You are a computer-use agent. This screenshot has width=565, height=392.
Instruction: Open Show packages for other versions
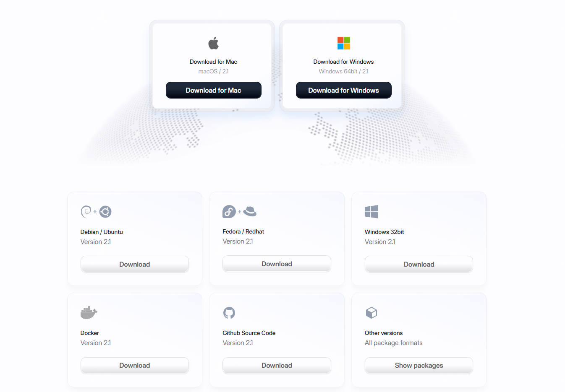pos(419,366)
